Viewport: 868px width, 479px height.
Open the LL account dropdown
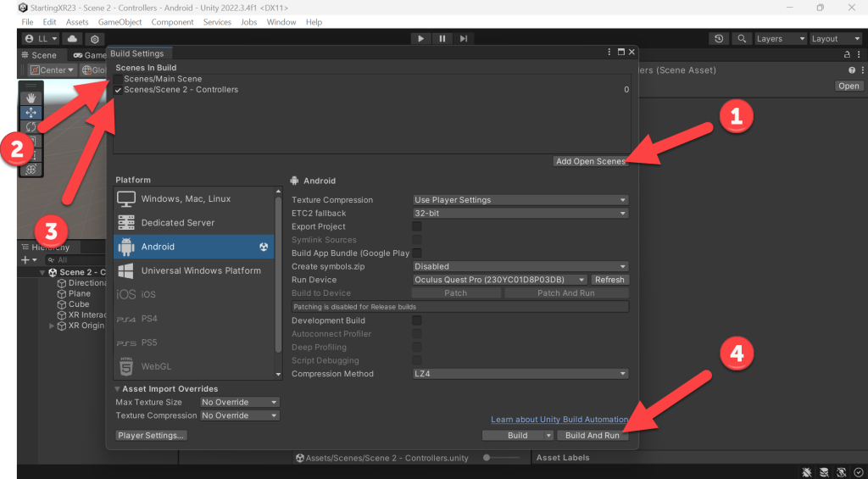(x=41, y=39)
